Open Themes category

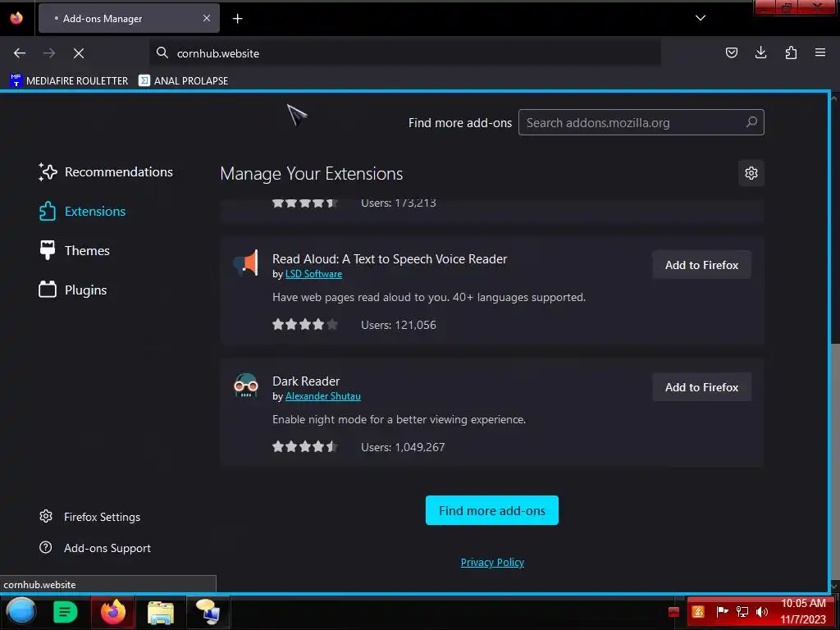point(74,251)
